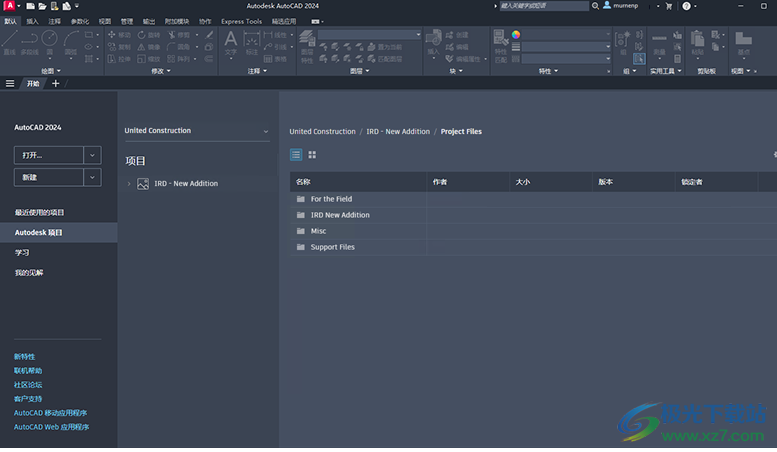This screenshot has width=777, height=452.
Task: Open the 注释 ribbon tab
Action: click(x=55, y=21)
